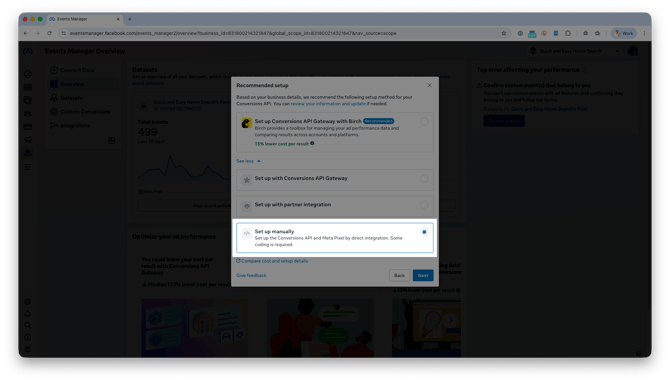Go back in the browser

click(x=26, y=33)
